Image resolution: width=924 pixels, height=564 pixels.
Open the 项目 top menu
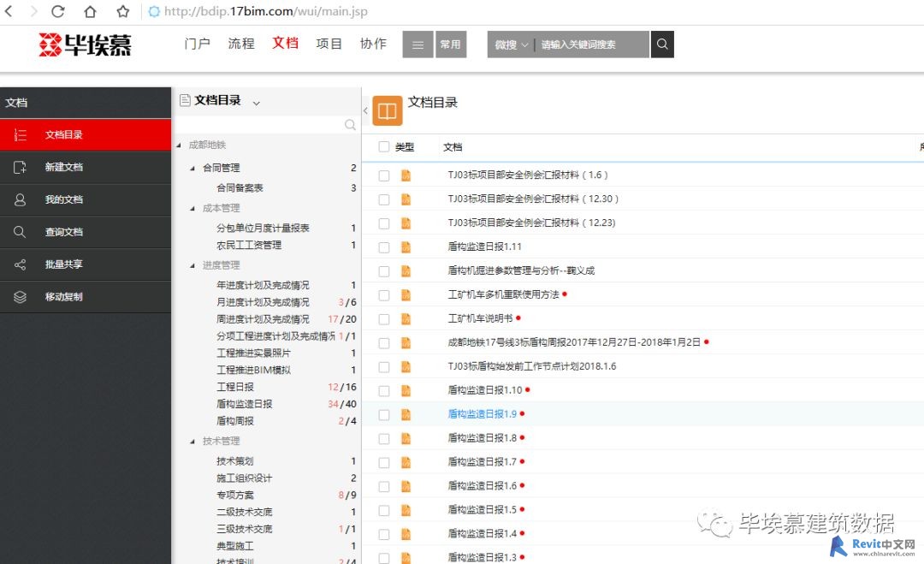329,44
